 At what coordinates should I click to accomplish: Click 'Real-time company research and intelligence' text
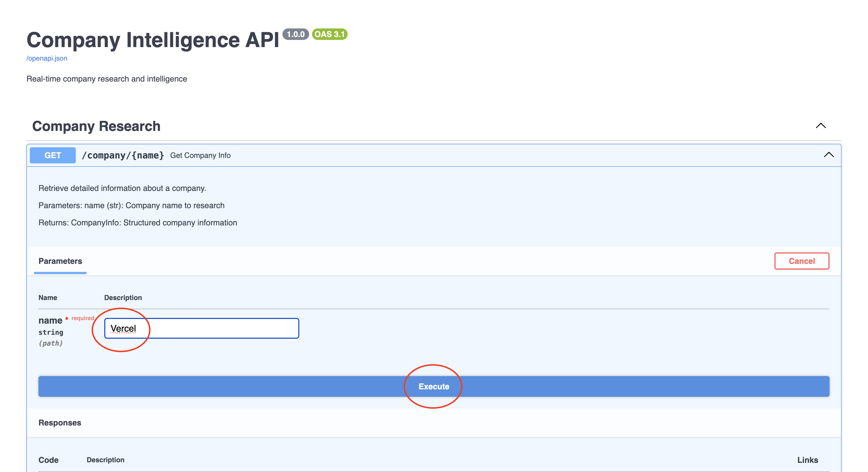point(107,79)
